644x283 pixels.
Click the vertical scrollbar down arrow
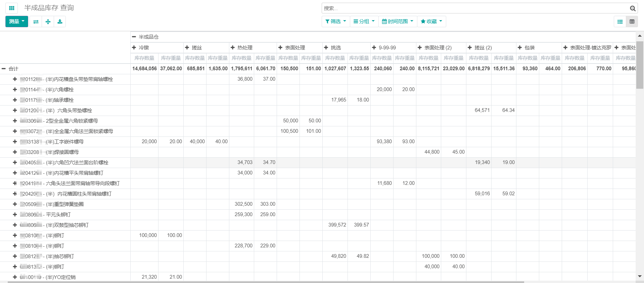coord(640,276)
